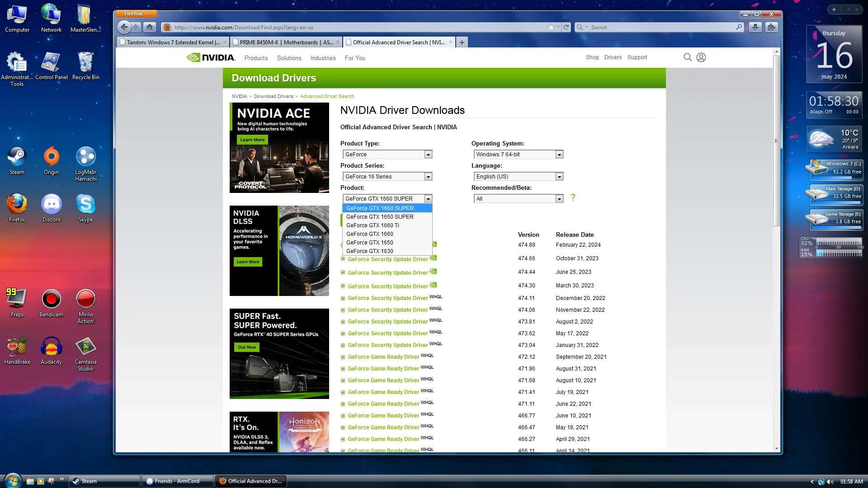Image resolution: width=868 pixels, height=488 pixels.
Task: Open the Product Type dropdown
Action: click(x=387, y=155)
